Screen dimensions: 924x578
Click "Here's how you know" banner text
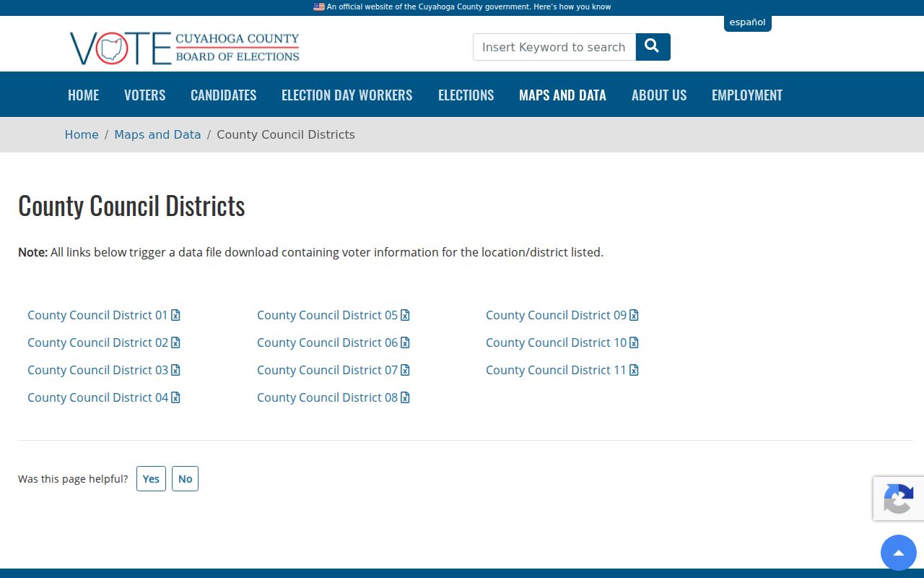(x=572, y=7)
